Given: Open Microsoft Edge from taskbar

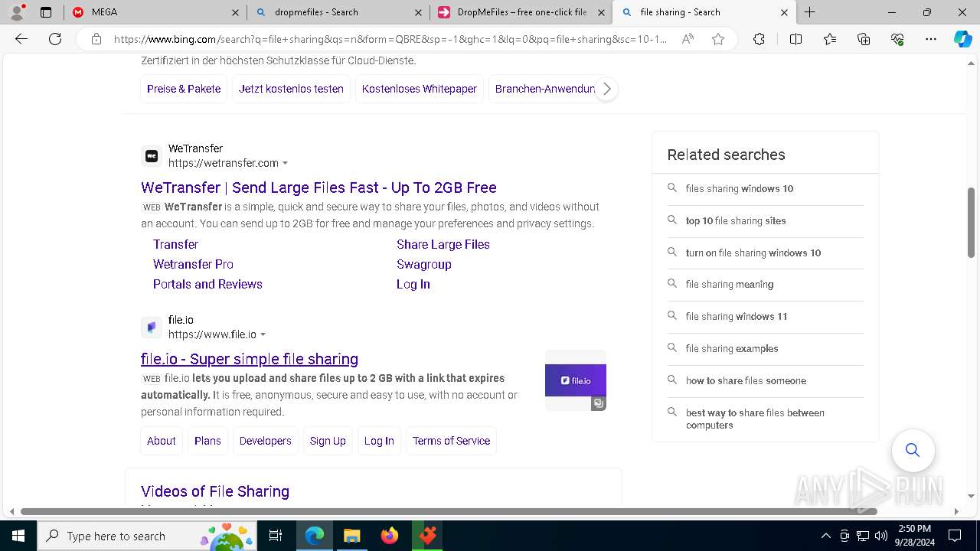Looking at the screenshot, I should (x=315, y=536).
